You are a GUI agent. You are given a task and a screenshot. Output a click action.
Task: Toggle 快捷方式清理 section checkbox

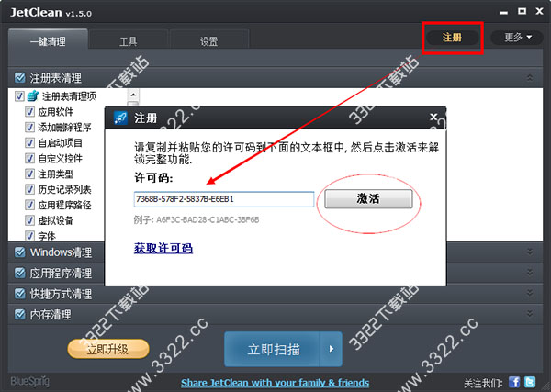pyautogui.click(x=20, y=293)
